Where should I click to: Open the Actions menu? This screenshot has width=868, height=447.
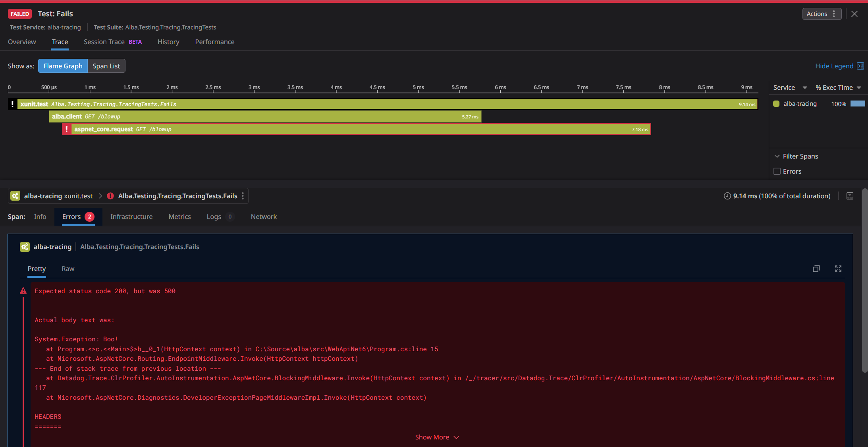pyautogui.click(x=822, y=14)
